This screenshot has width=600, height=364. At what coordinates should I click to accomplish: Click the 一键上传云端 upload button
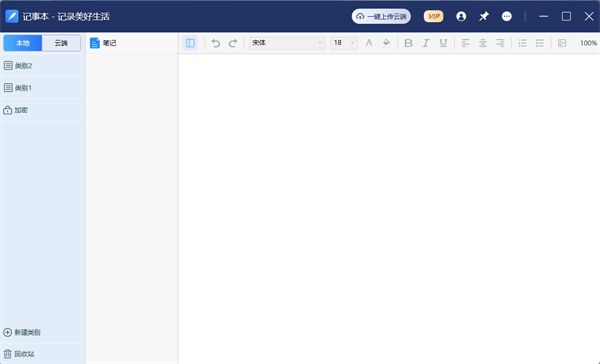click(x=381, y=16)
